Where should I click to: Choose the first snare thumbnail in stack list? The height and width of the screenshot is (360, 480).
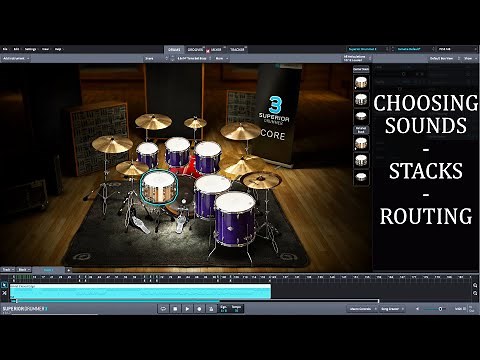click(361, 82)
